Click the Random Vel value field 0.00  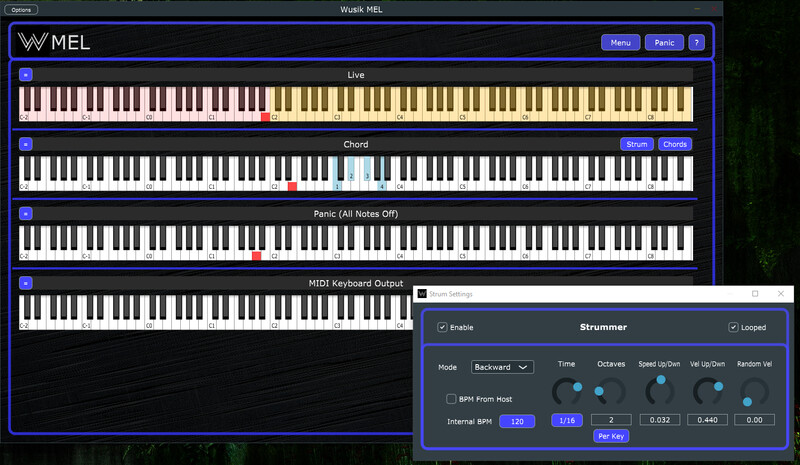click(x=755, y=420)
